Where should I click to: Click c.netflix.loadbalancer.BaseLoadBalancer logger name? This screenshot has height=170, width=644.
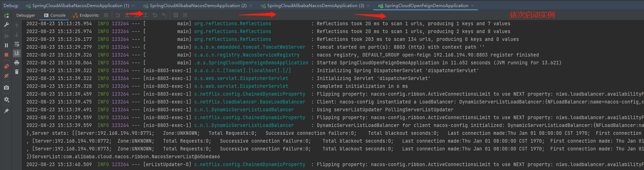pyautogui.click(x=250, y=102)
